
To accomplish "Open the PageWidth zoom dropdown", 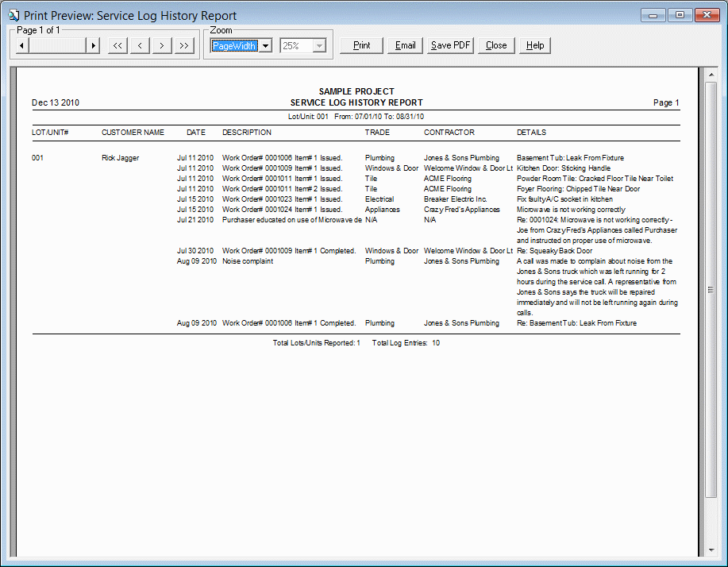I will pyautogui.click(x=266, y=45).
